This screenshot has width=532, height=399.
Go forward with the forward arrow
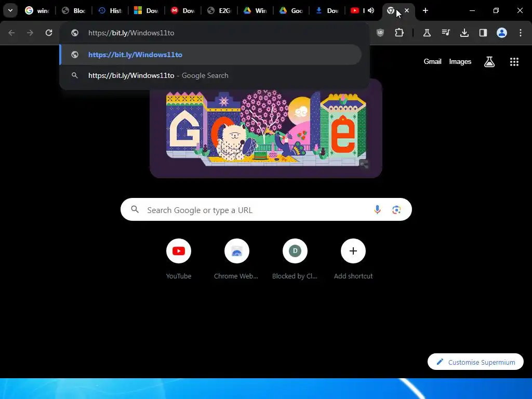point(30,33)
